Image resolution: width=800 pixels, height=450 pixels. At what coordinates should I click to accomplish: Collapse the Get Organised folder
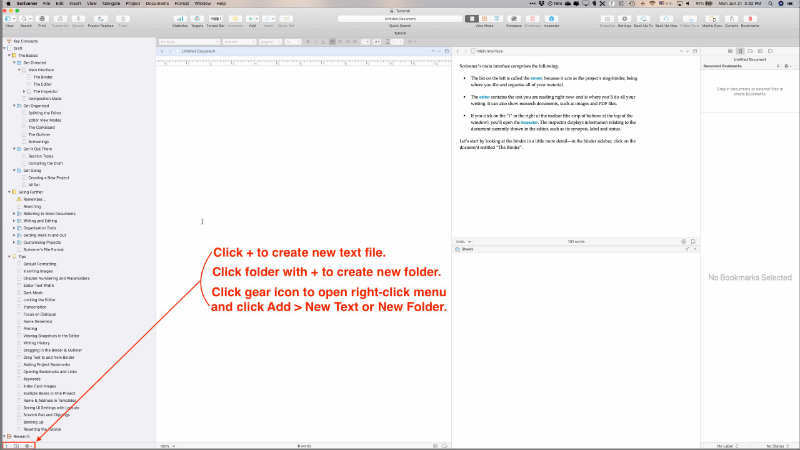pyautogui.click(x=14, y=106)
